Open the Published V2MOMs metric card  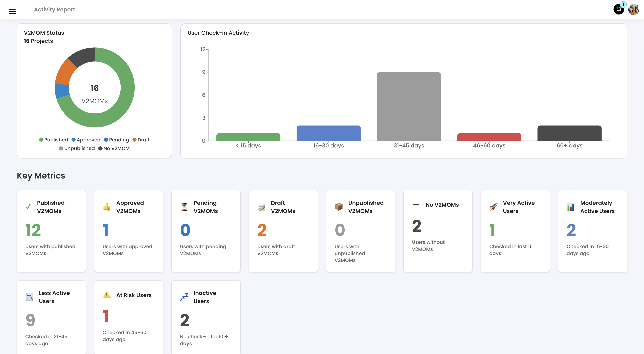tap(51, 231)
